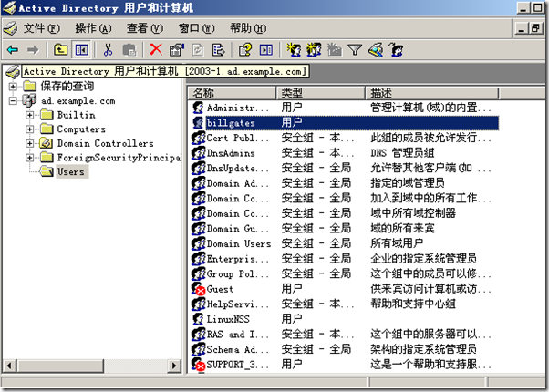Select the Schema Ad... group row

[345, 349]
